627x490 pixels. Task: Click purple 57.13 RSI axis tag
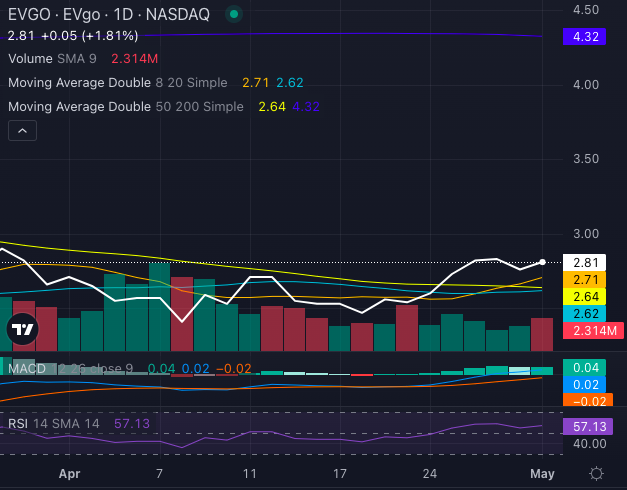587,426
